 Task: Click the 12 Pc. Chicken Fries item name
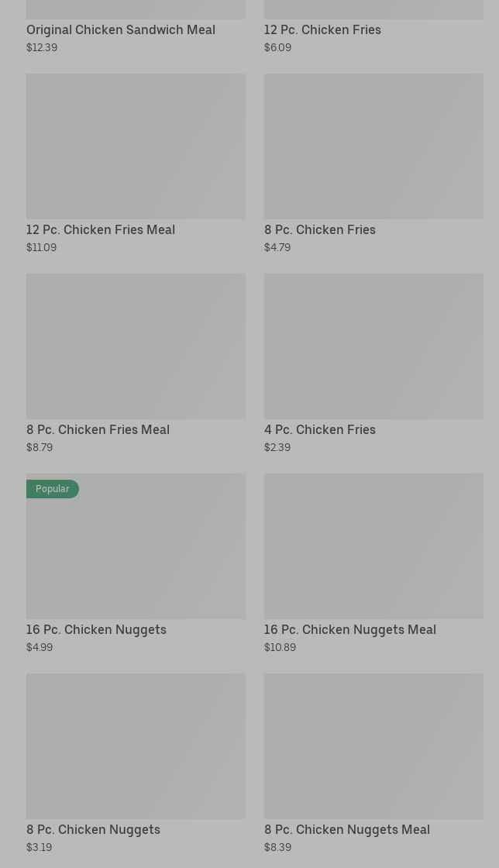click(322, 29)
